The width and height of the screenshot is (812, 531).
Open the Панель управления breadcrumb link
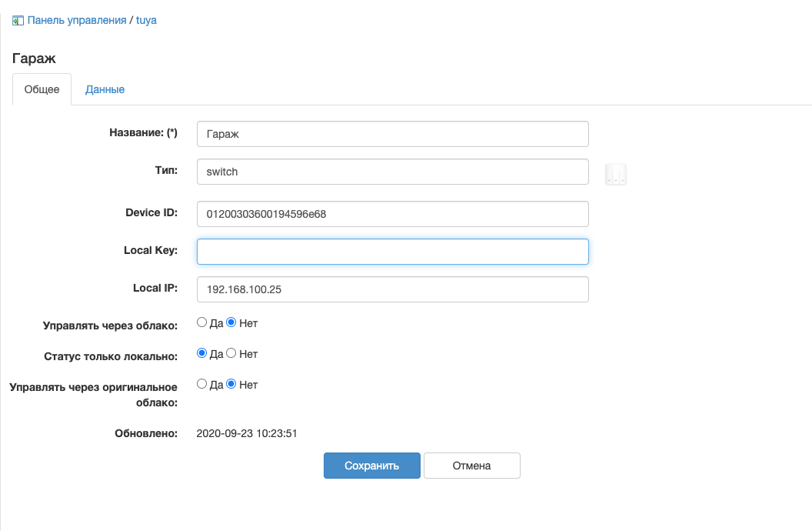[77, 21]
